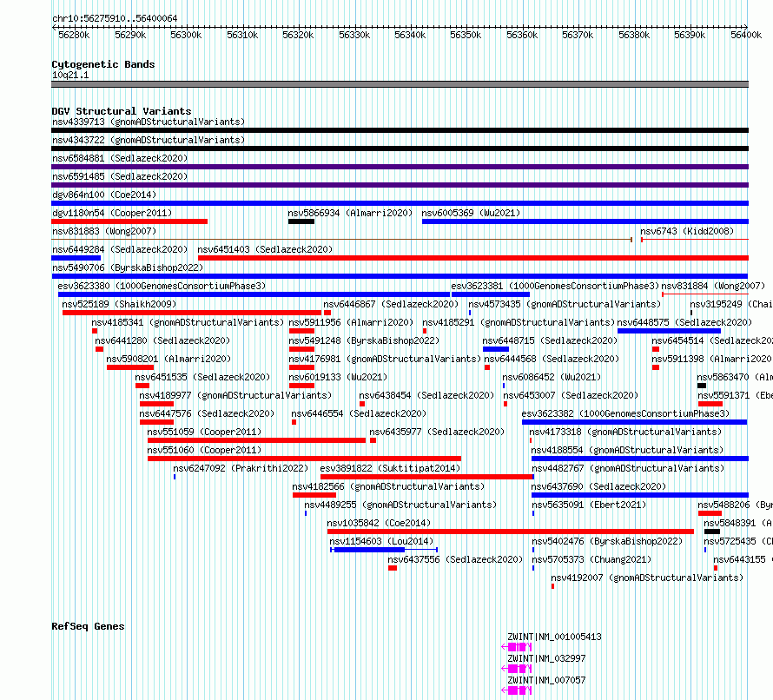This screenshot has height=700, width=773.
Task: Click nsv4176981 gnomAD variant label
Action: point(385,359)
